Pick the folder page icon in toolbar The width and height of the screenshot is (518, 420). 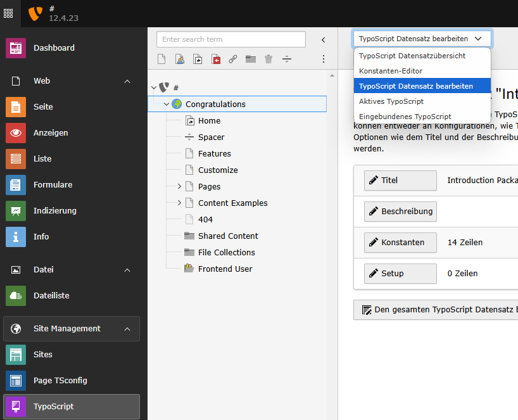[251, 59]
